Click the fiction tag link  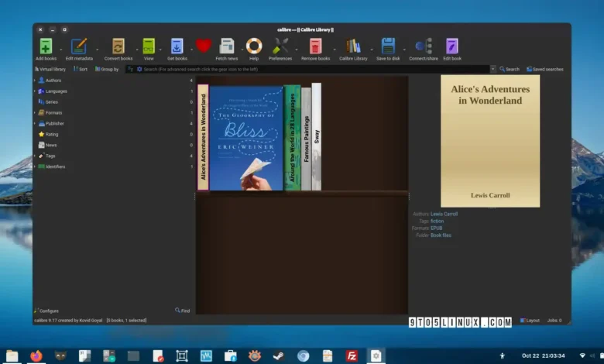click(x=438, y=221)
